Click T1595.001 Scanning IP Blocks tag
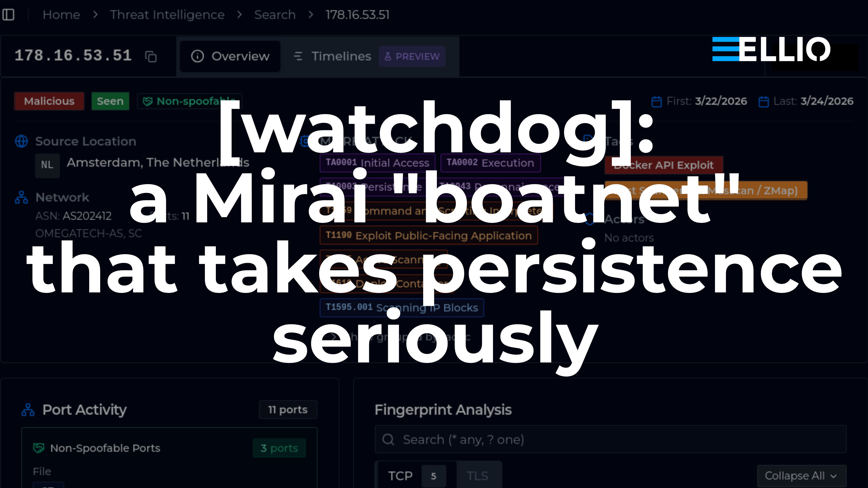 point(402,307)
